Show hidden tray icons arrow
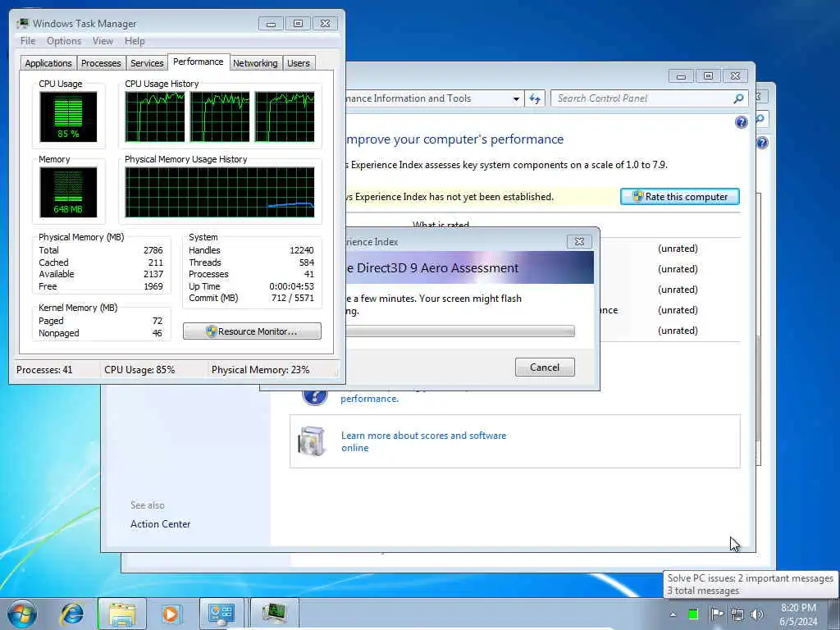This screenshot has width=840, height=630. tap(673, 614)
